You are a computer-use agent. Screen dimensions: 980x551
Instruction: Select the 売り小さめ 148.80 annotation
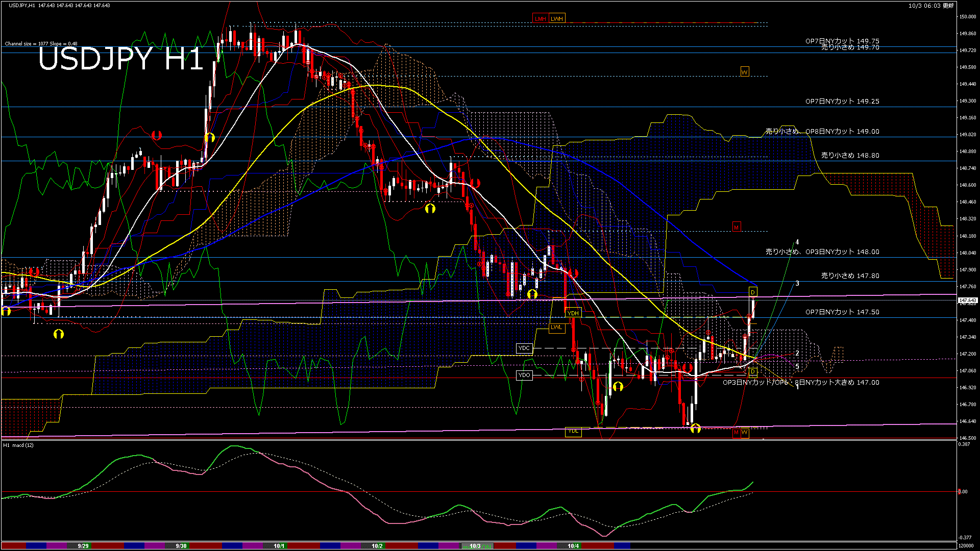click(x=850, y=155)
